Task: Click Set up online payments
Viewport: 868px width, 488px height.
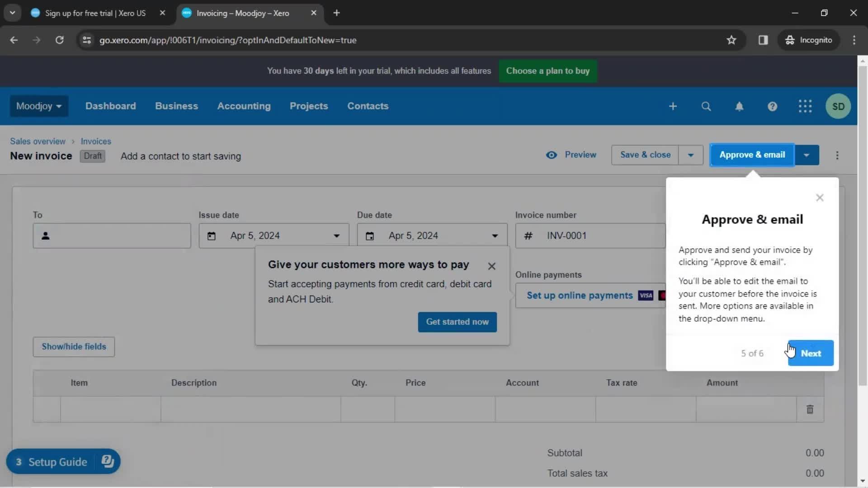Action: tap(590, 296)
